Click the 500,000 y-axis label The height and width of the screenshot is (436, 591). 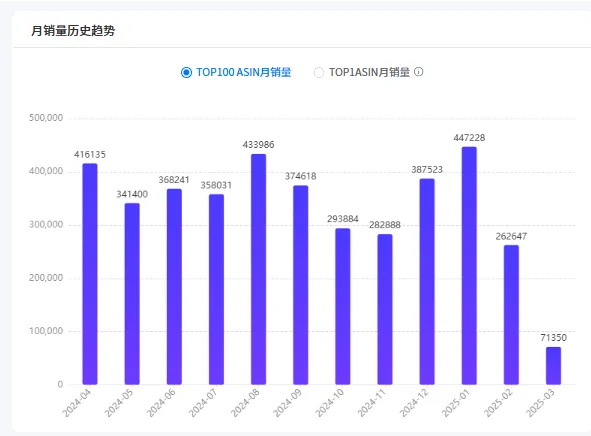click(46, 118)
